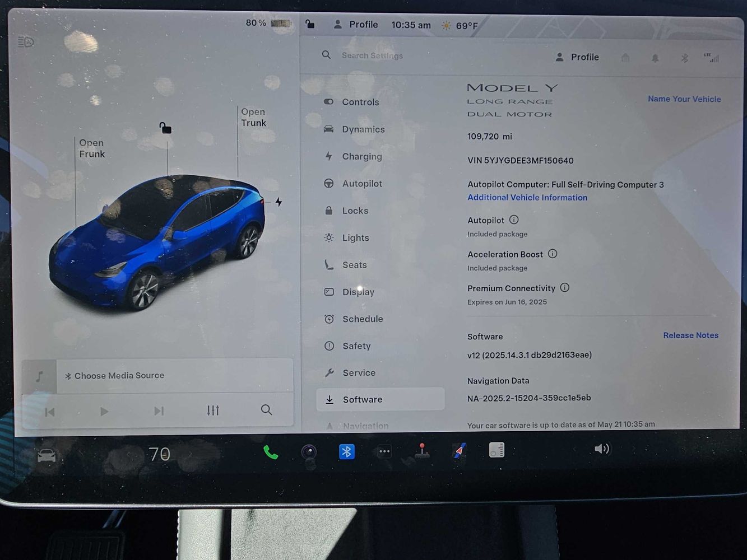Viewport: 747px width, 560px height.
Task: Toggle the lock icon above the car
Action: pyautogui.click(x=165, y=128)
